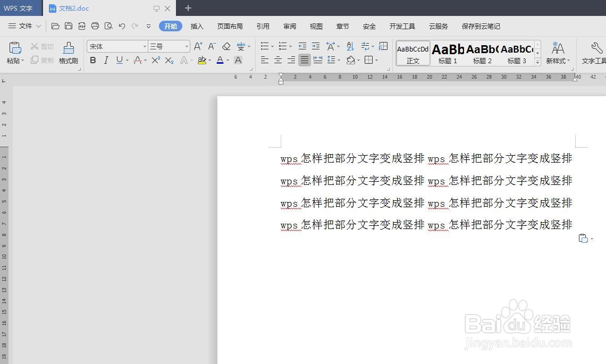
Task: Open file with the folder icon
Action: tap(55, 26)
